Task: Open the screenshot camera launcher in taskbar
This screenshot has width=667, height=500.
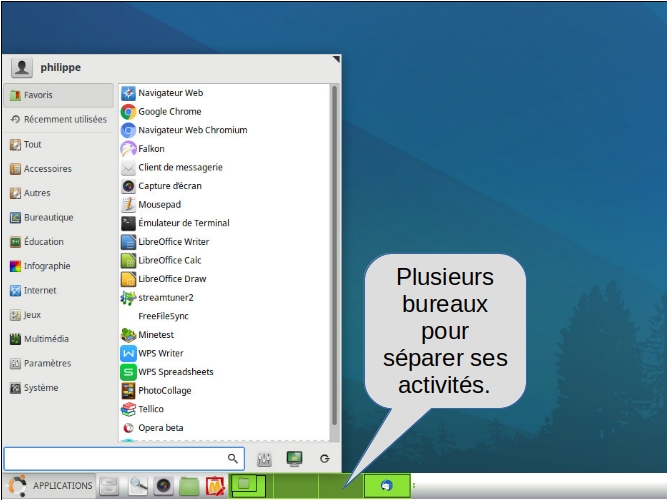Action: point(162,486)
